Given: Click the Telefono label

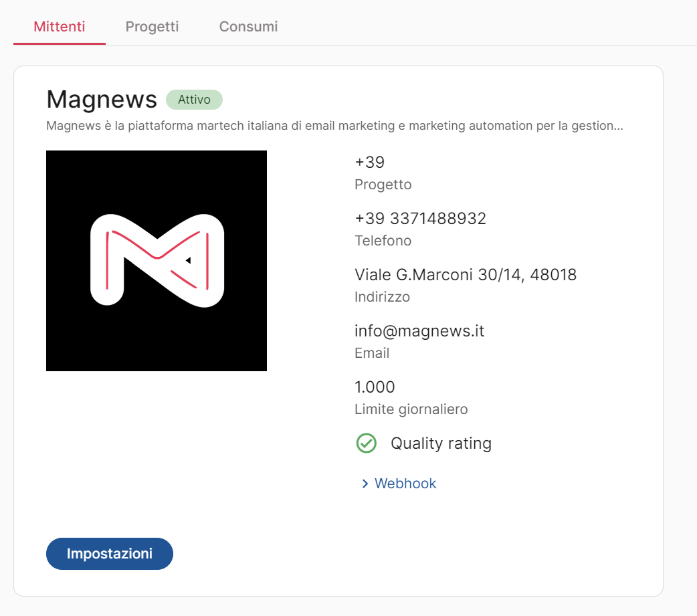Looking at the screenshot, I should pos(383,240).
